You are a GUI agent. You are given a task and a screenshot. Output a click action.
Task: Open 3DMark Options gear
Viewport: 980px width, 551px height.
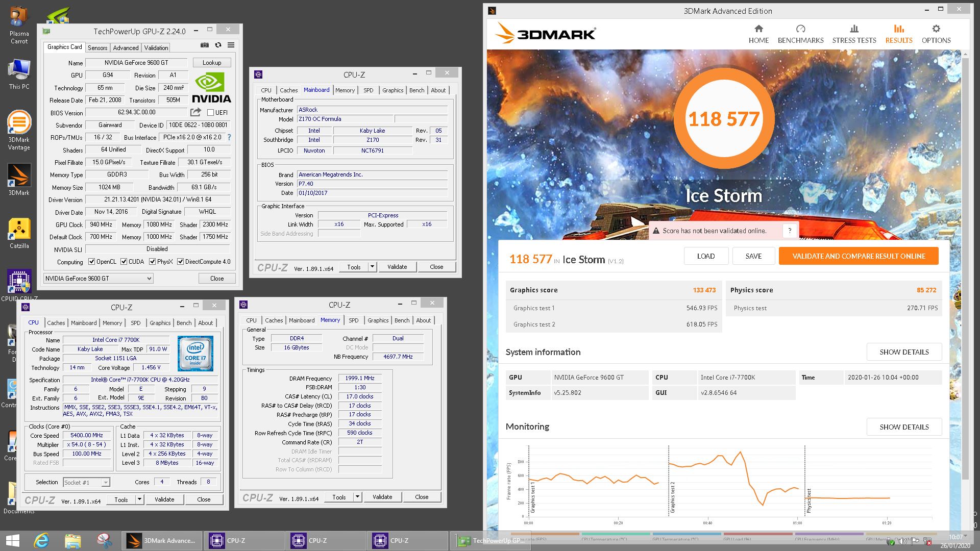tap(936, 34)
